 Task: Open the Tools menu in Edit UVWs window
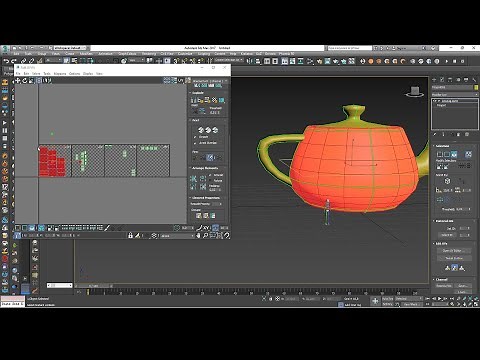[47, 73]
